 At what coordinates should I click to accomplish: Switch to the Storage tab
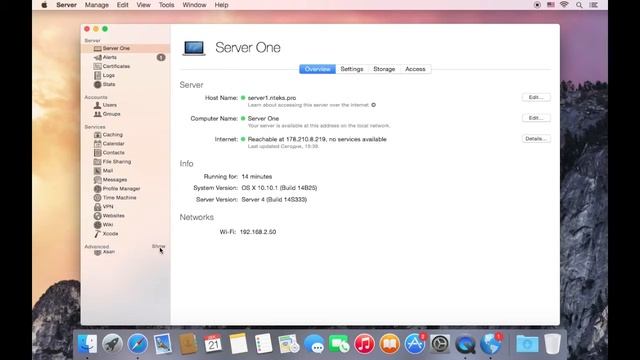pyautogui.click(x=384, y=69)
